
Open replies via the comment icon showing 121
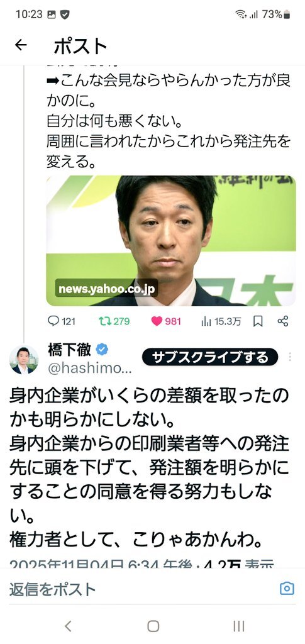coord(61,321)
